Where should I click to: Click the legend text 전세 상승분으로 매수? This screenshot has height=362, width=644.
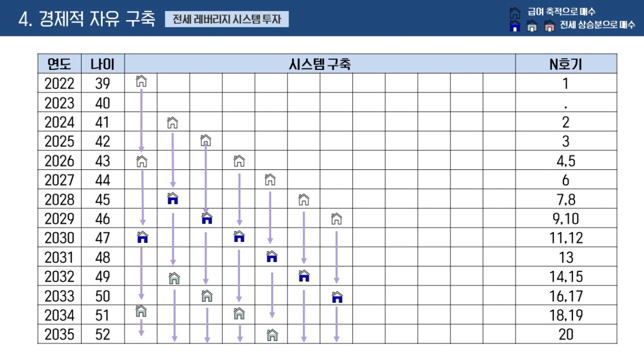[x=597, y=25]
